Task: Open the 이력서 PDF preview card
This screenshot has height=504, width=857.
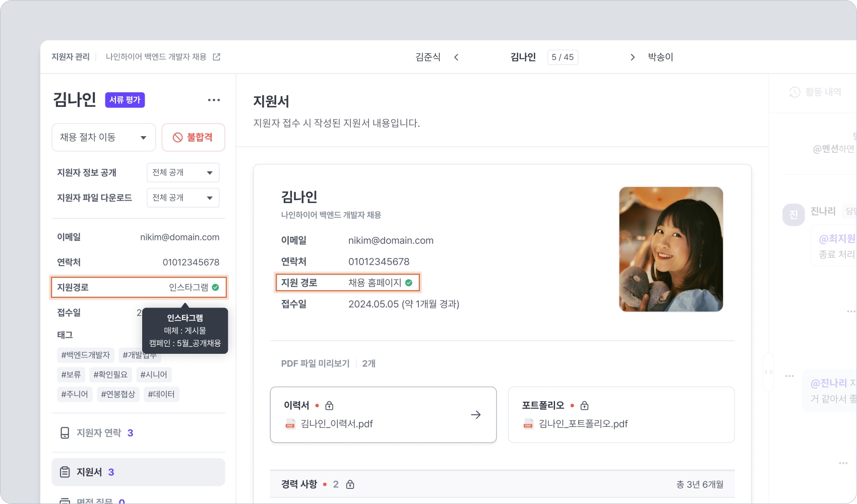Action: [x=384, y=415]
